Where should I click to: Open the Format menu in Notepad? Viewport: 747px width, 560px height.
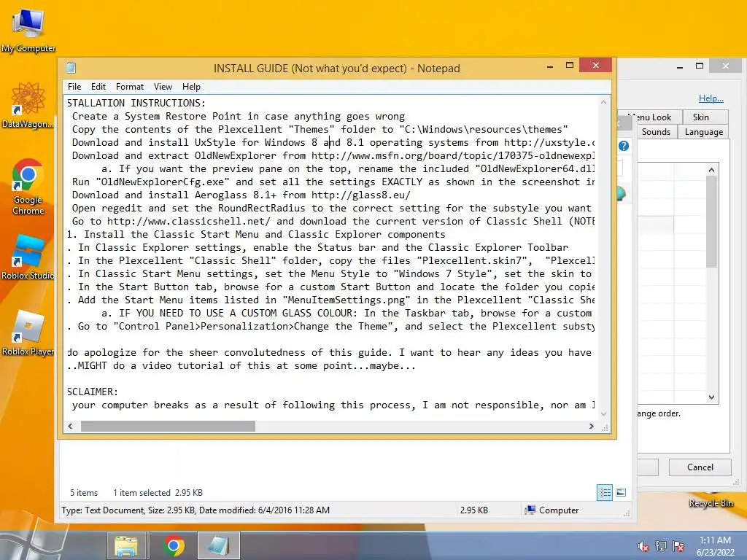tap(130, 87)
